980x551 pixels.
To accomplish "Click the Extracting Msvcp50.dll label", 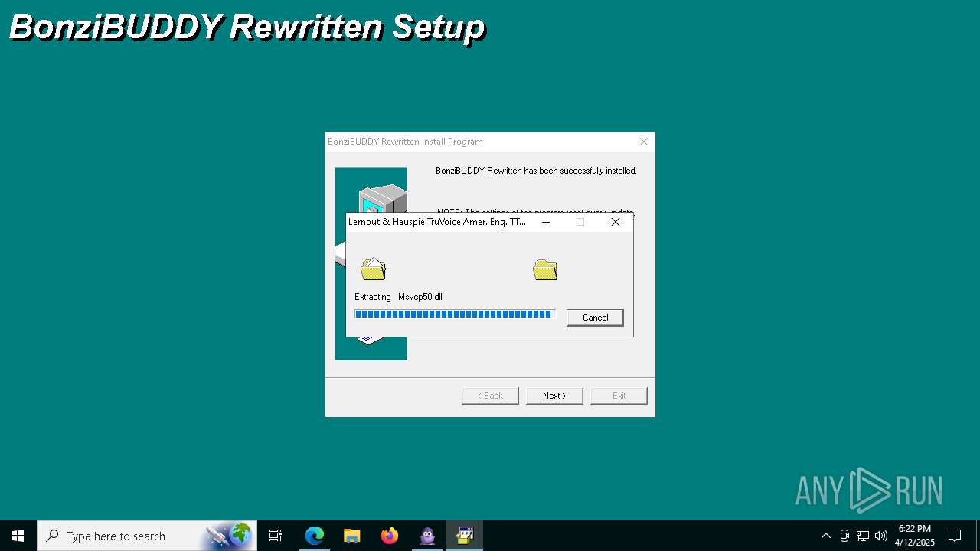I will tap(398, 297).
